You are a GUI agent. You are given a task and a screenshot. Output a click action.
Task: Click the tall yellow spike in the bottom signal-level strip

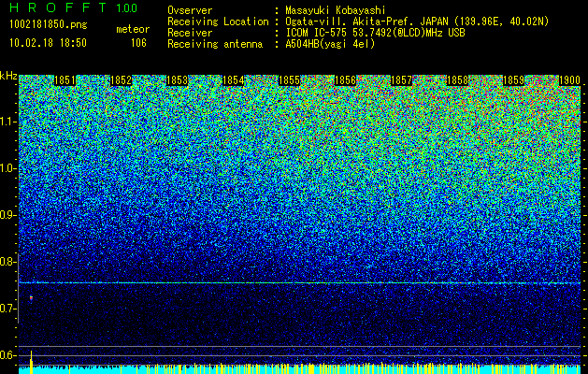[31, 363]
